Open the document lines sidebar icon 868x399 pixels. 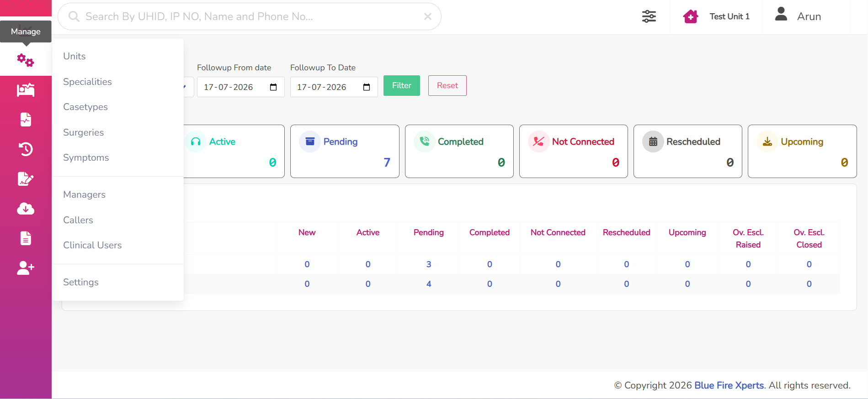pos(26,238)
